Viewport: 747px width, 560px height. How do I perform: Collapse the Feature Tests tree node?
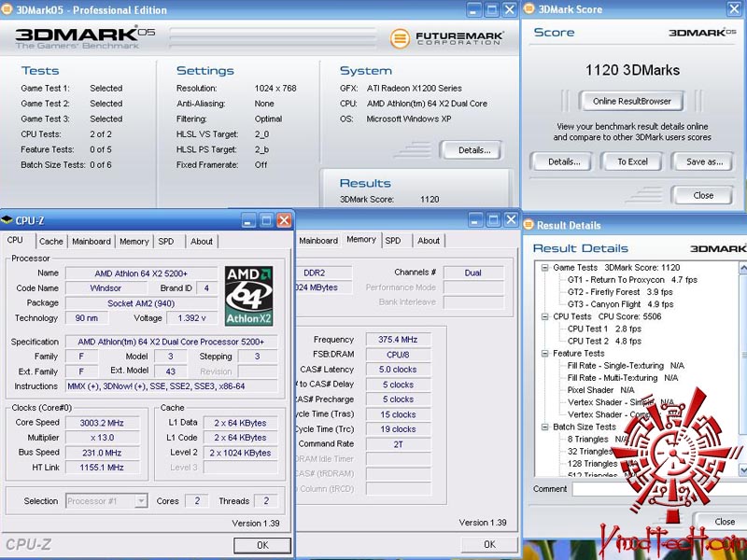[x=544, y=354]
